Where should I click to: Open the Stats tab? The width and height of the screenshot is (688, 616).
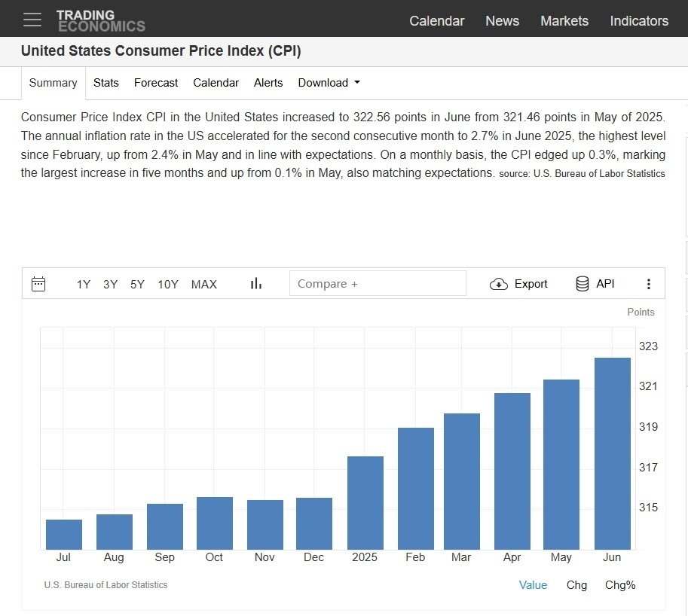[x=105, y=83]
